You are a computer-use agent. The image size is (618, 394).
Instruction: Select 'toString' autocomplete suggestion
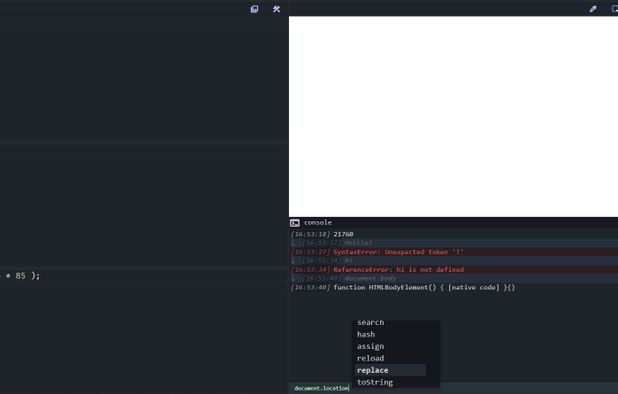[x=374, y=382]
